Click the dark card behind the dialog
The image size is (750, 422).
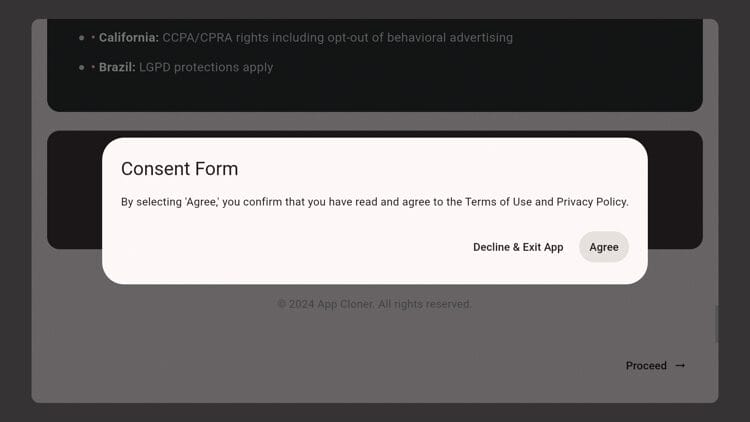click(x=674, y=190)
